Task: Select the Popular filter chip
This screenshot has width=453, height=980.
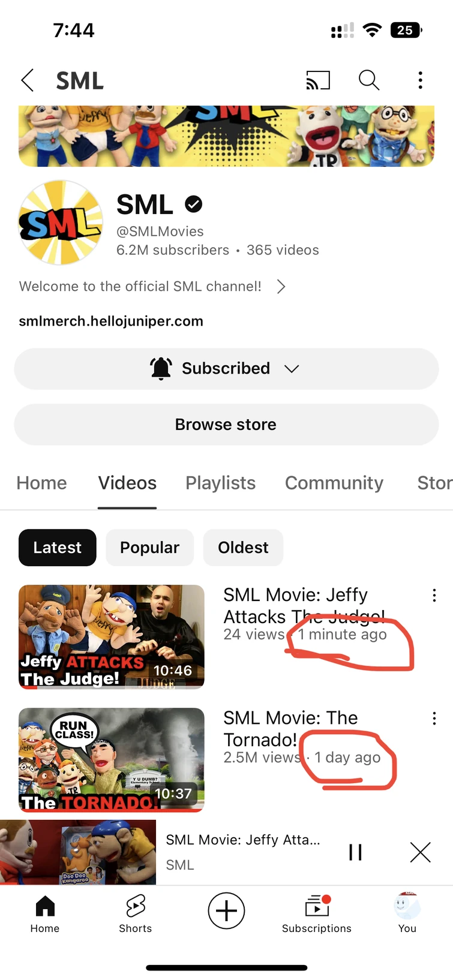Action: pos(149,548)
